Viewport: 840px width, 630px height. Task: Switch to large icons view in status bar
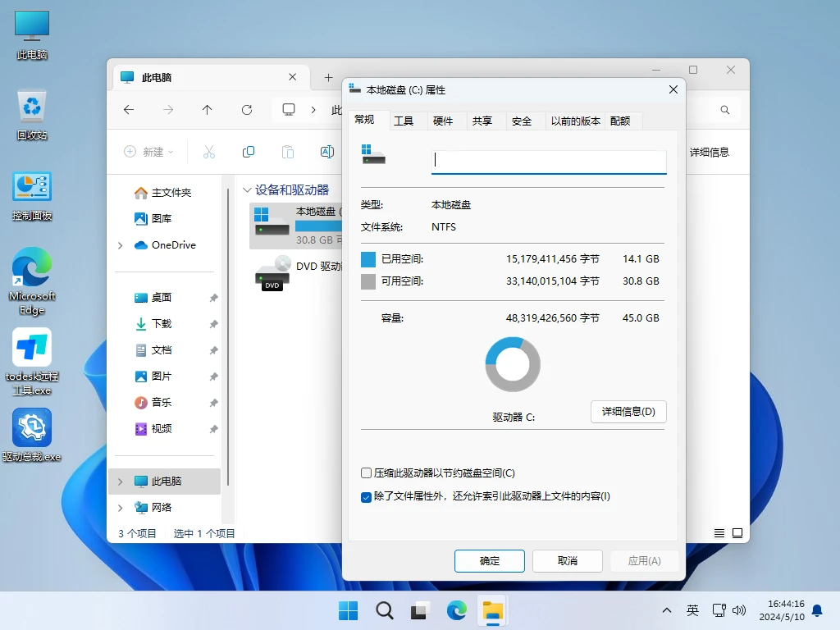737,533
